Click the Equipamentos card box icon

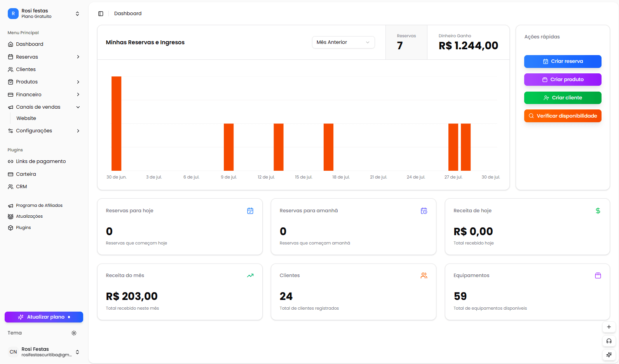[x=598, y=276]
